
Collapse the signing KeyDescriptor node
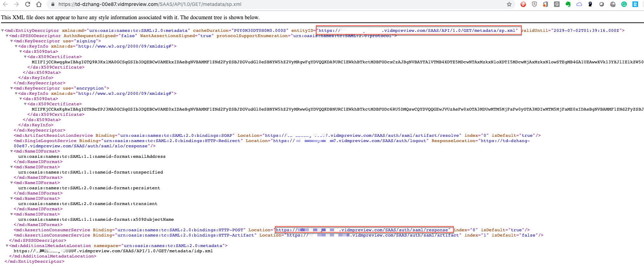[12, 41]
